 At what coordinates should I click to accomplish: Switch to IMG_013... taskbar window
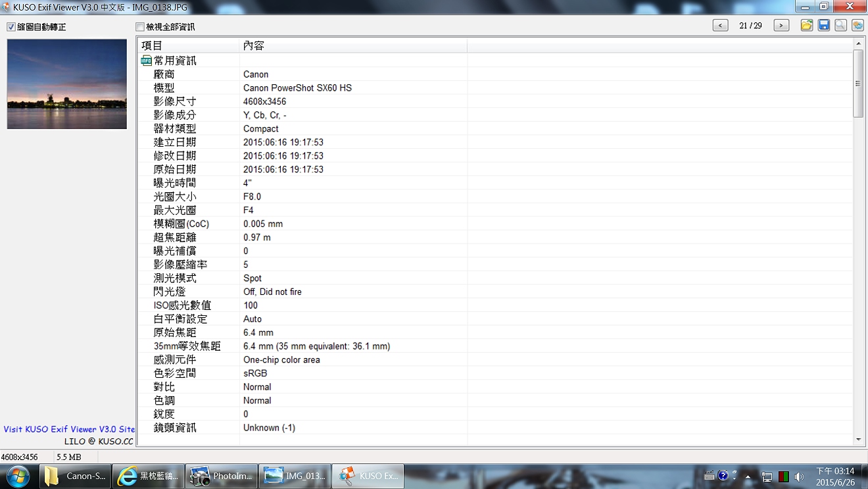[x=295, y=476]
